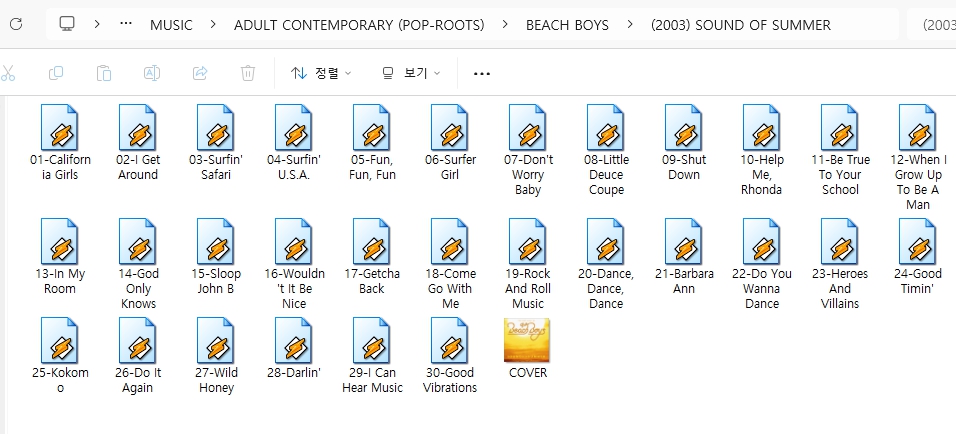Select the 18-Come Go With Me file
The height and width of the screenshot is (434, 956).
pos(450,264)
